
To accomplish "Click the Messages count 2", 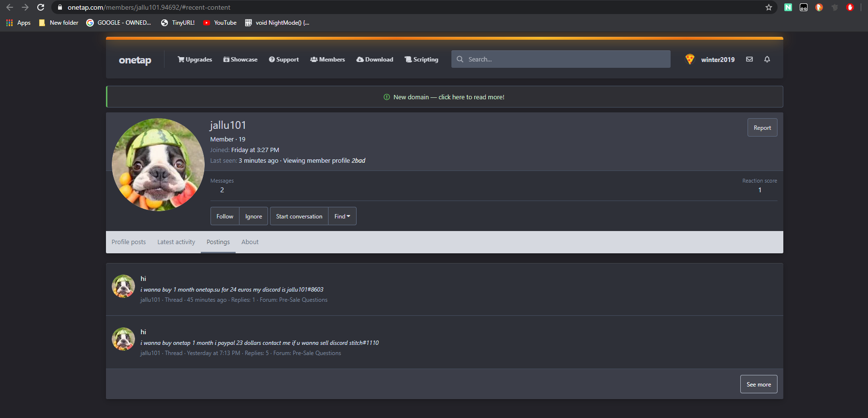I will coord(222,190).
